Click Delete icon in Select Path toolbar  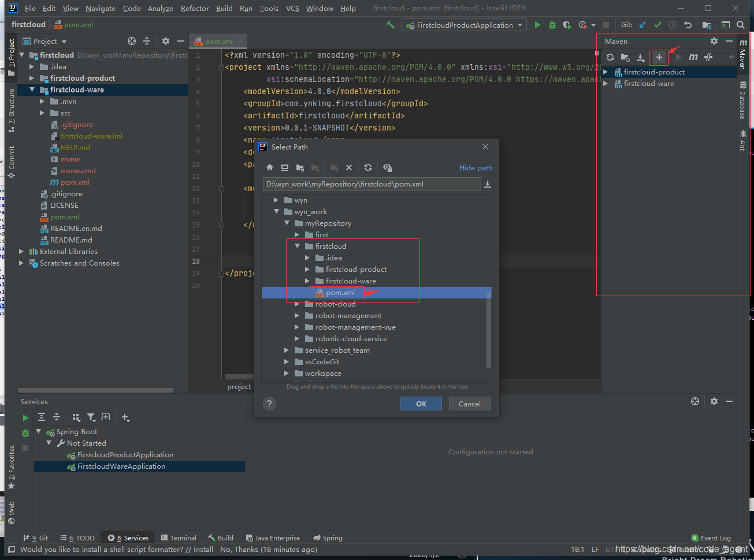[349, 167]
